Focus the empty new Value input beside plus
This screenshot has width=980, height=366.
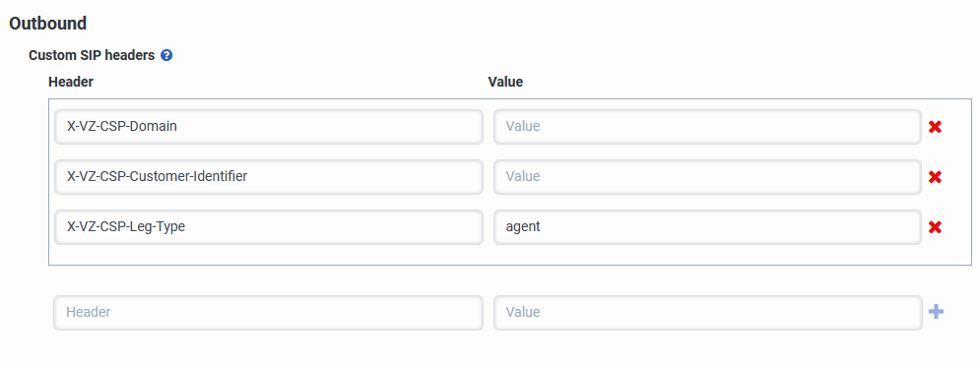707,312
